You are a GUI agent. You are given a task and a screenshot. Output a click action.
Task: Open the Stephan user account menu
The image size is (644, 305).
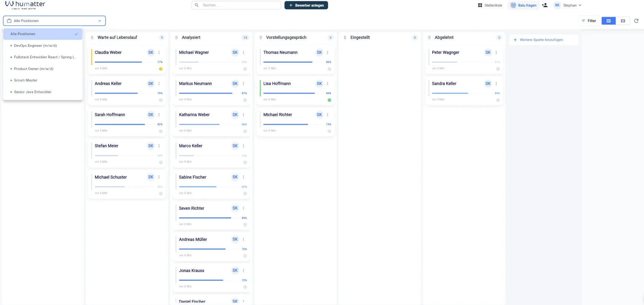(x=567, y=5)
